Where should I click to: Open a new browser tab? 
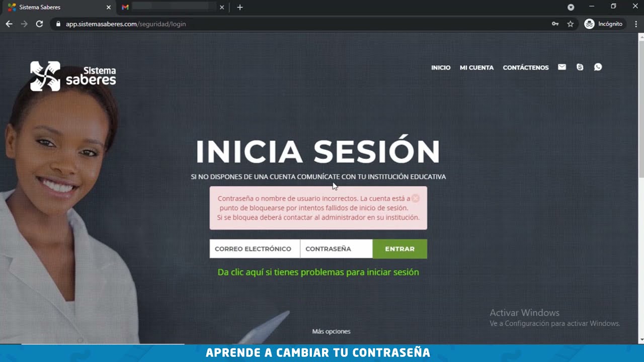240,7
